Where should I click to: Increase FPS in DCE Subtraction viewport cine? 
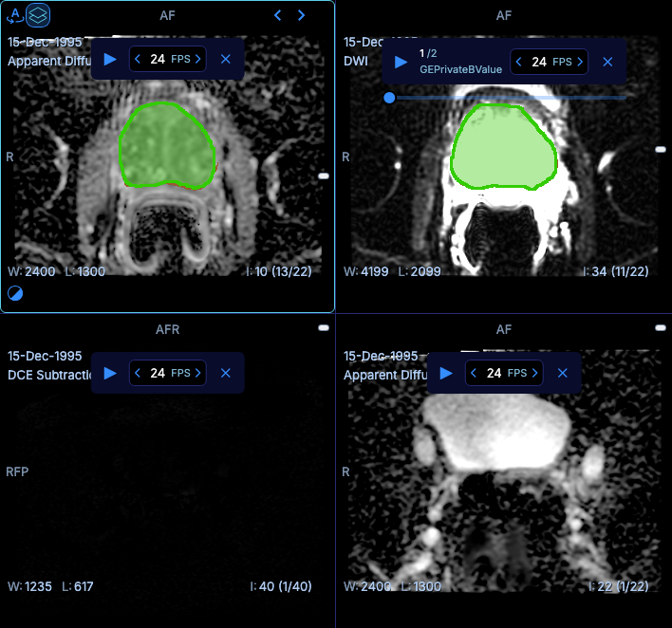pos(198,373)
